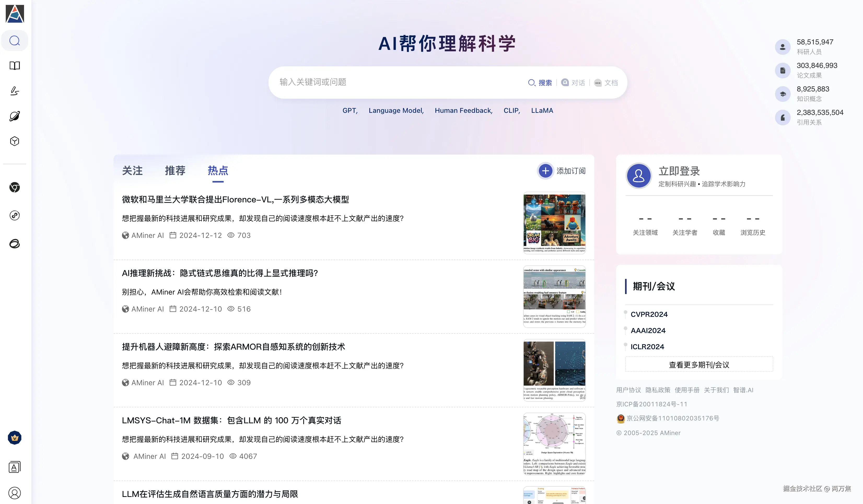Click the pen writing icon in the sidebar
Screen dimensions: 863x504
click(x=15, y=91)
